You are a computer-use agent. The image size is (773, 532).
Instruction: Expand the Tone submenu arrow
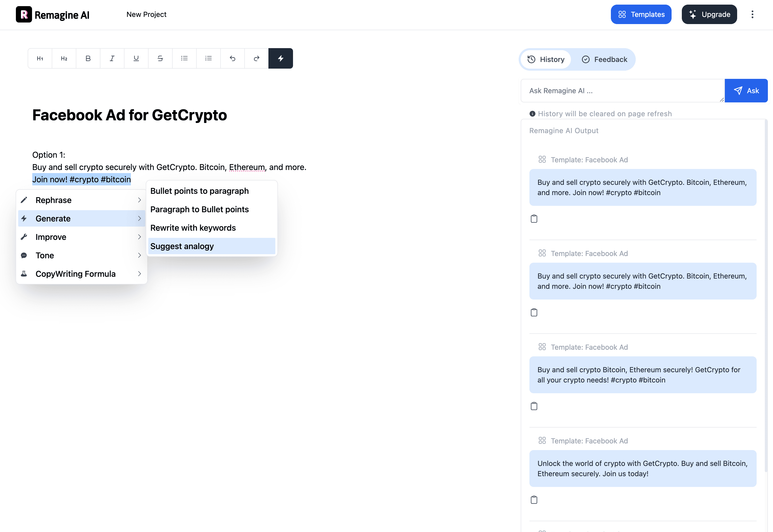click(139, 255)
